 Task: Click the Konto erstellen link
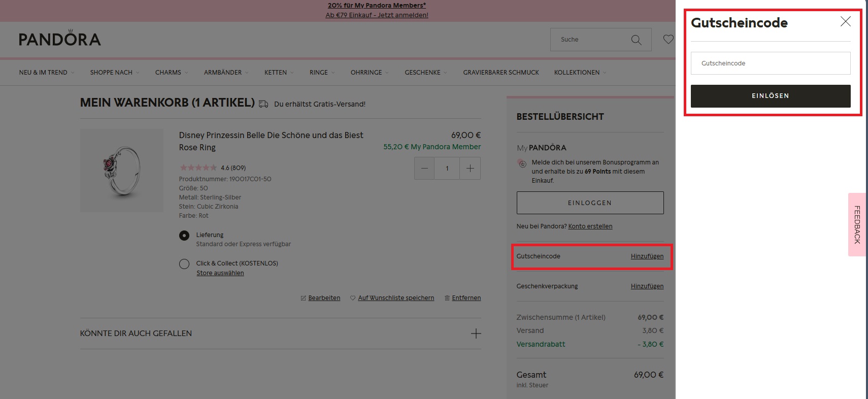tap(590, 226)
